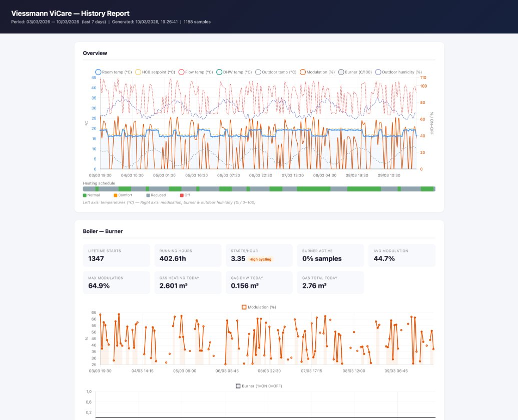Click the green Normal schedule legend swatch
518x420 pixels.
coord(85,195)
